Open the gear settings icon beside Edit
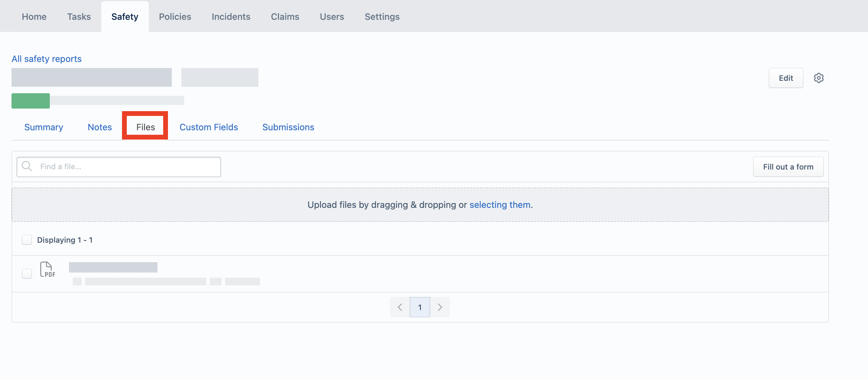Screen dimensions: 868x380 point(819,78)
